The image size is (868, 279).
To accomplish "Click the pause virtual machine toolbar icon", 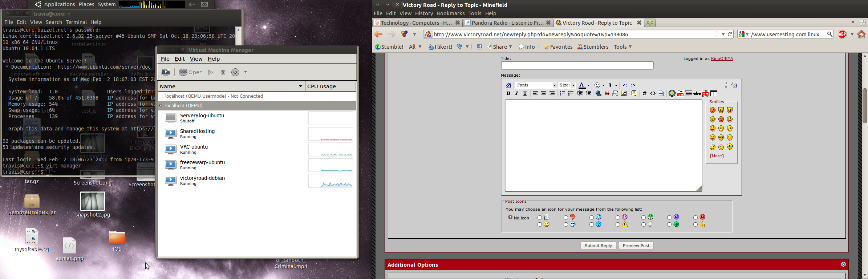I will click(223, 72).
